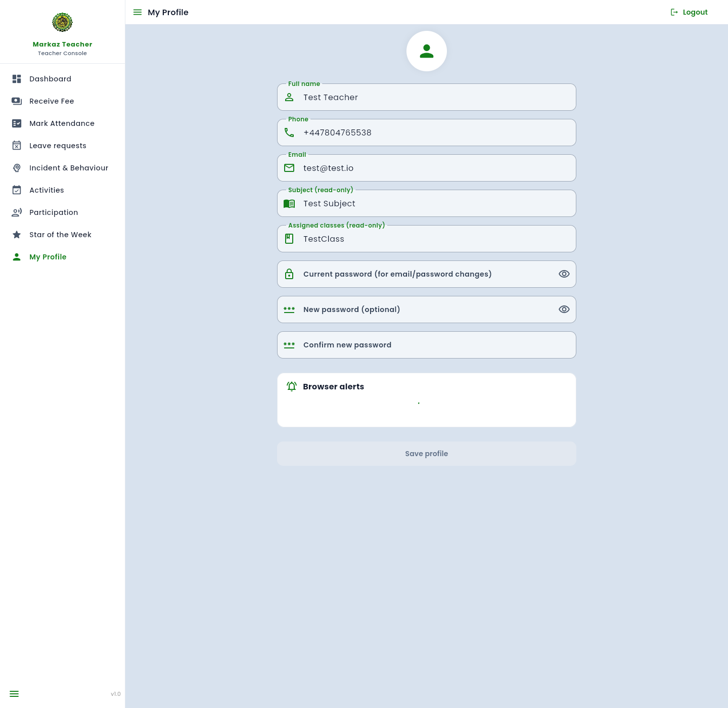
Task: Go to Participation page
Action: (x=62, y=212)
